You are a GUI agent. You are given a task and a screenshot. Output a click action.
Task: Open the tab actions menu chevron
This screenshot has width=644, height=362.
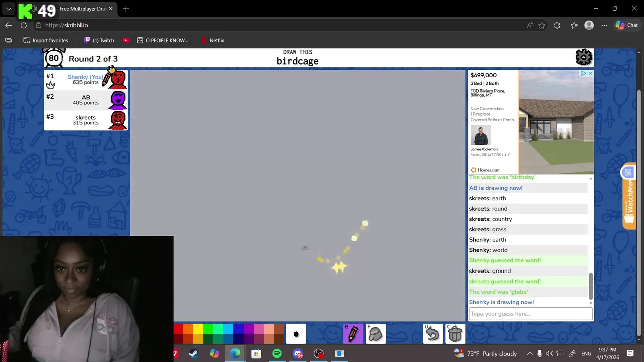tap(8, 9)
